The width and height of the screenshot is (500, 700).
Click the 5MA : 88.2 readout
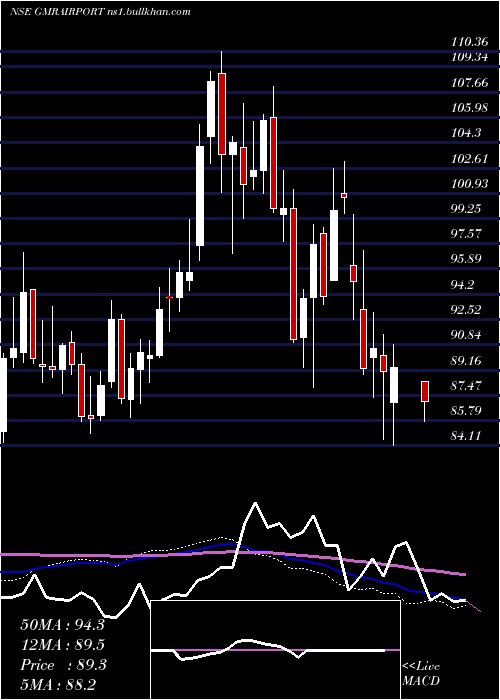pos(58,685)
